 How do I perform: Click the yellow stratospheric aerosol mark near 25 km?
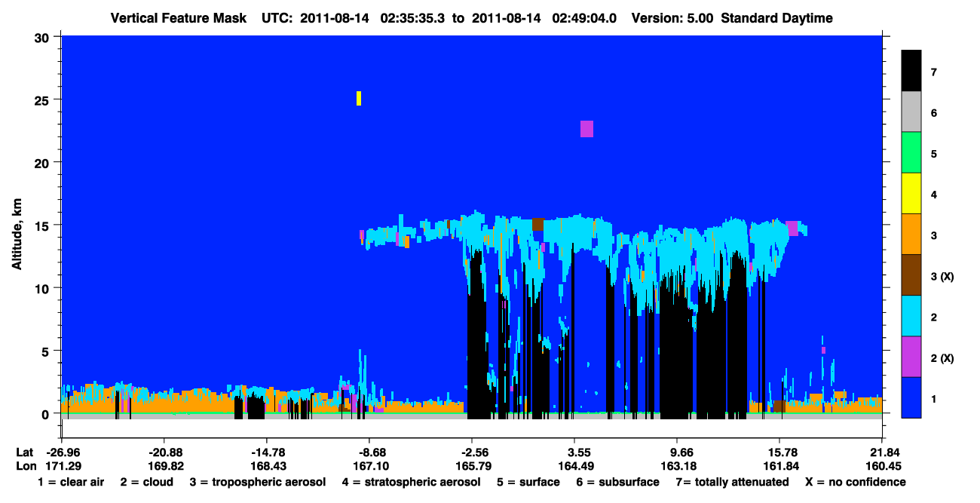pos(359,98)
